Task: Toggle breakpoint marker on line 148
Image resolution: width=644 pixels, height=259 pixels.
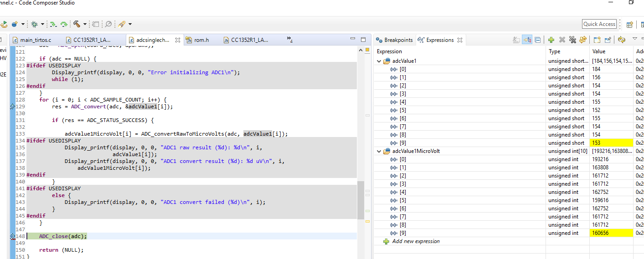Action: [13, 236]
